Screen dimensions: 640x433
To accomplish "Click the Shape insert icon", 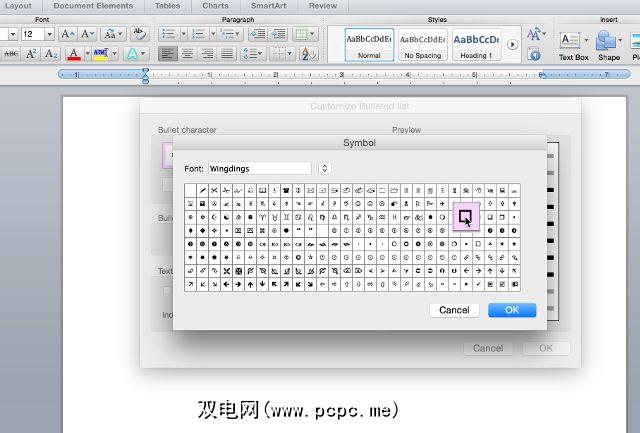I will click(x=608, y=43).
